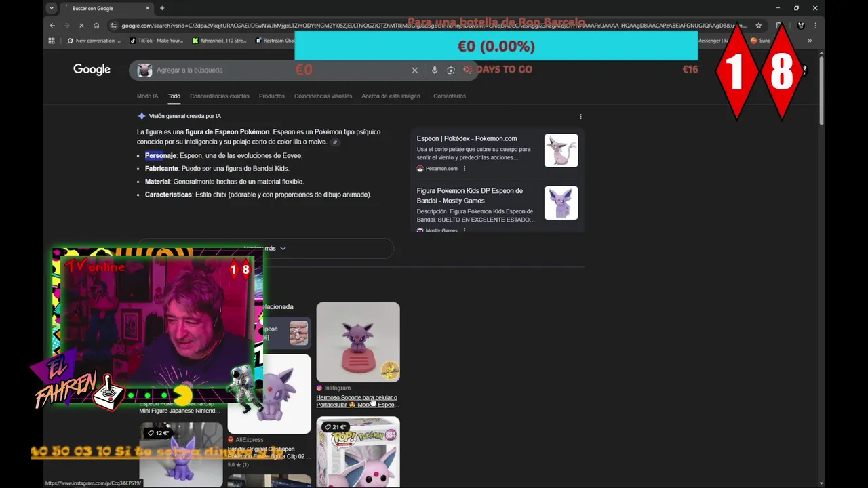
Task: Open the Chrome three-dot menu
Action: [x=815, y=26]
